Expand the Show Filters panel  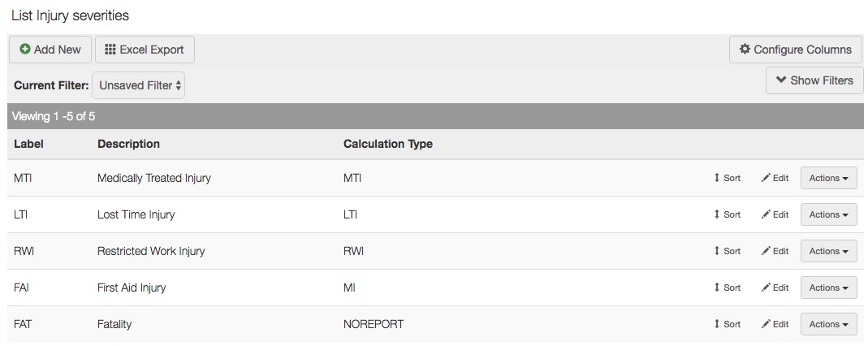tap(814, 80)
